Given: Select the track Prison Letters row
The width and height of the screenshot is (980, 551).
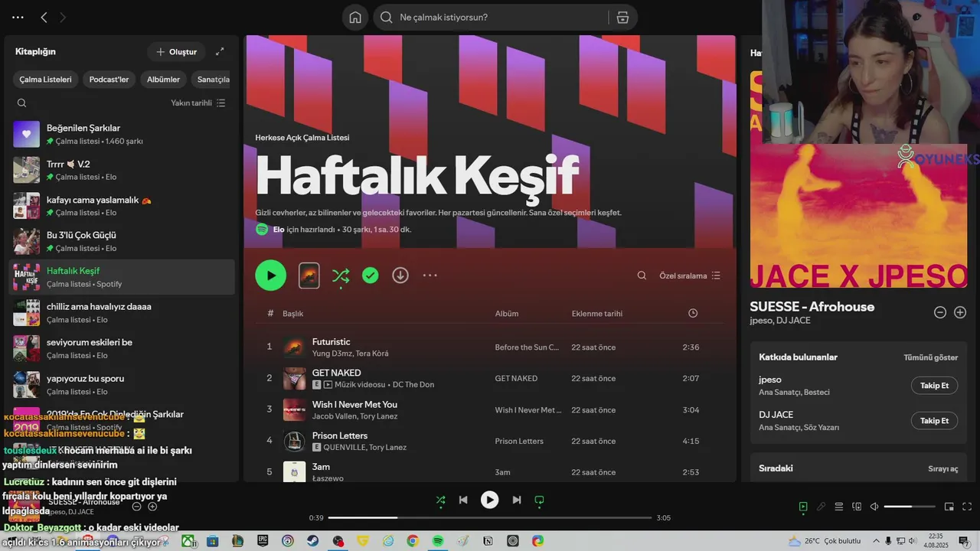Looking at the screenshot, I should click(490, 441).
